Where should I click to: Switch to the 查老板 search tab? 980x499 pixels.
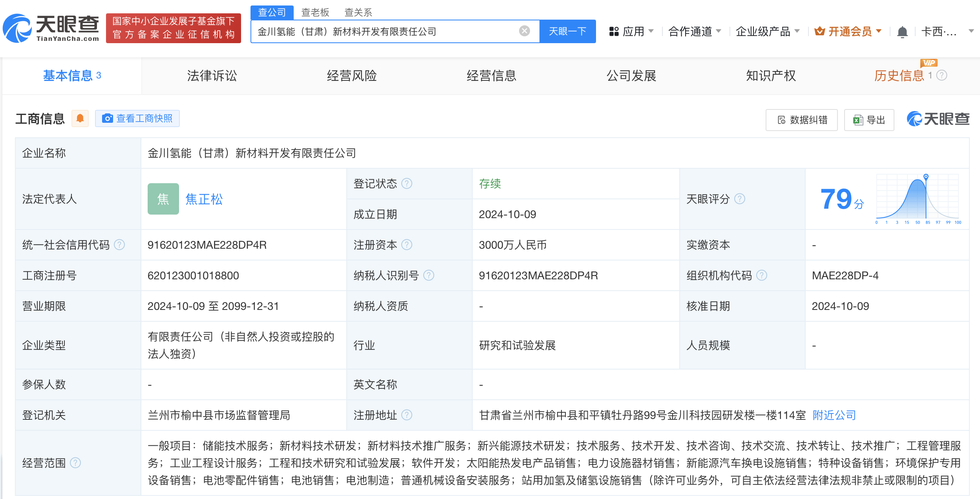(315, 13)
